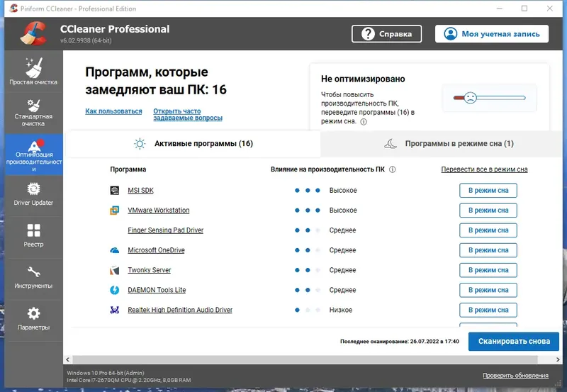Image resolution: width=567 pixels, height=392 pixels.
Task: Put MSI SDK into sleep mode
Action: point(488,190)
